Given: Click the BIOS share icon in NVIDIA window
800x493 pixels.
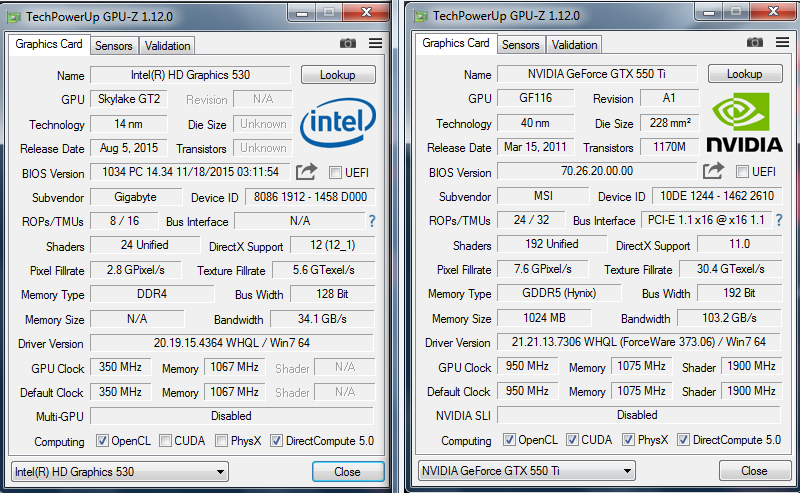Looking at the screenshot, I should (713, 171).
